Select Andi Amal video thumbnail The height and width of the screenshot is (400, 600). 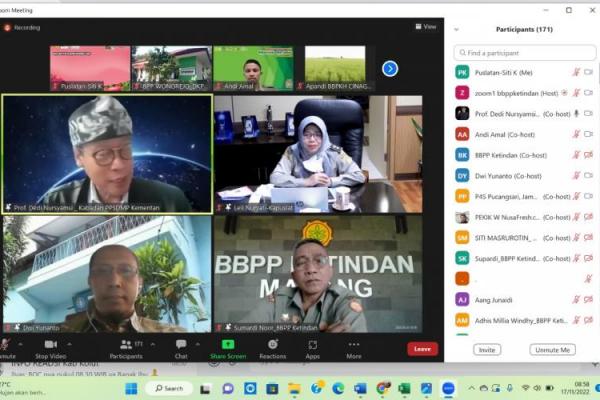click(x=253, y=69)
